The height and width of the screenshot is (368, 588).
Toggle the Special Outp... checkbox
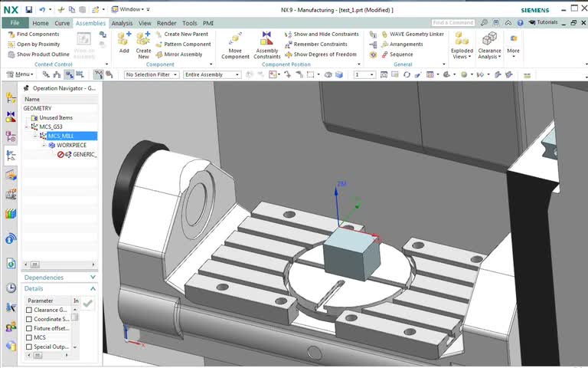[x=29, y=347]
